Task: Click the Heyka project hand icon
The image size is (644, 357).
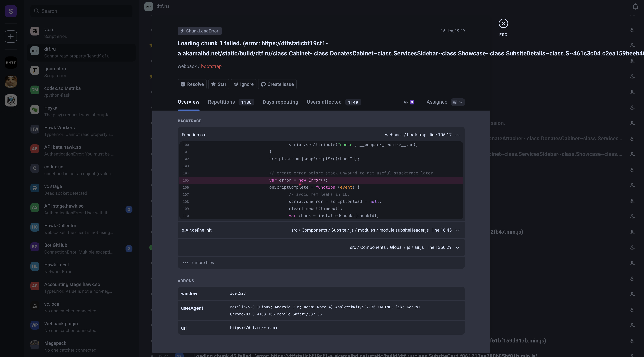Action: (35, 109)
